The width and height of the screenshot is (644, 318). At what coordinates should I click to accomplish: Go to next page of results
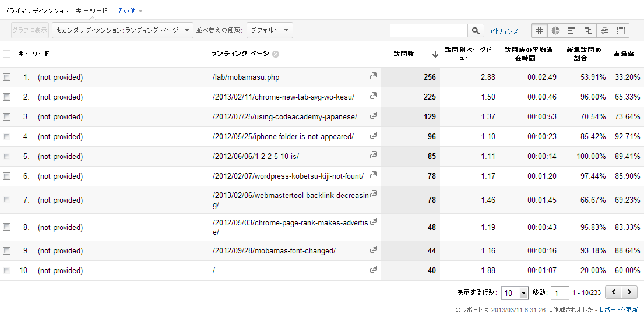click(629, 292)
